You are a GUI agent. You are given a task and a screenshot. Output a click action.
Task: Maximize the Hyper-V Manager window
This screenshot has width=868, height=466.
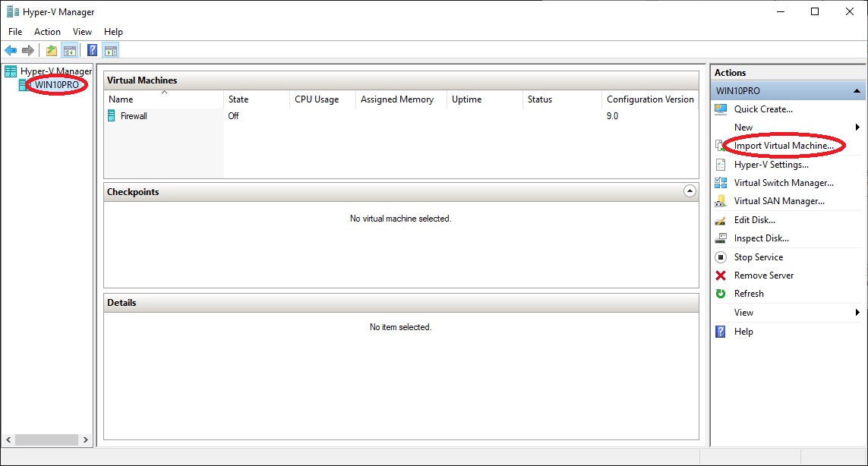click(x=815, y=11)
